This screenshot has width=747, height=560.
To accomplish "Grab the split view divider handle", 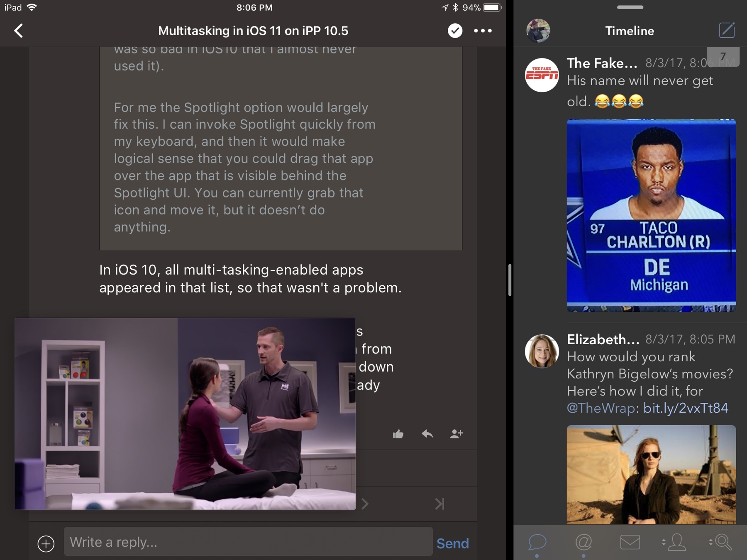I will (x=510, y=280).
